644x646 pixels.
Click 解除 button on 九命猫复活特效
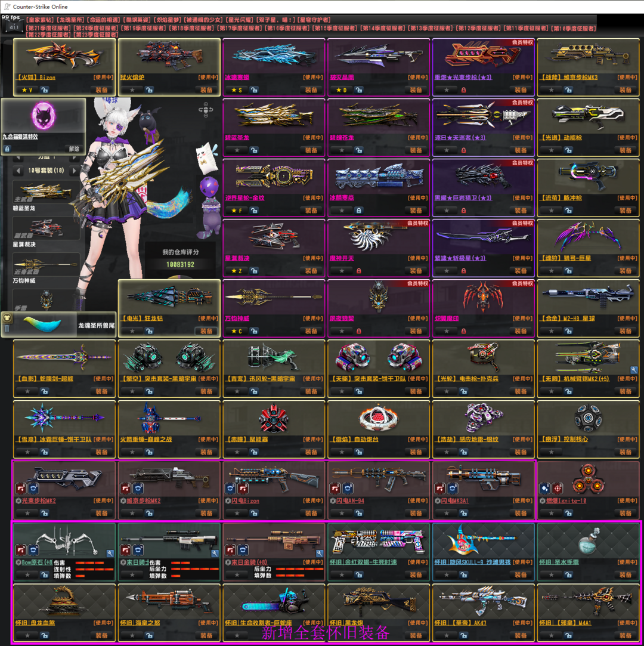pyautogui.click(x=73, y=149)
